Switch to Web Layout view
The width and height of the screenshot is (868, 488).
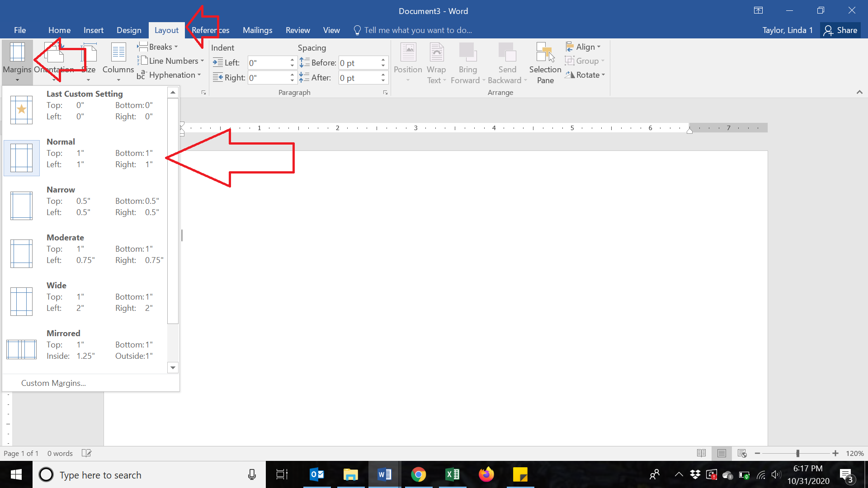(x=742, y=453)
